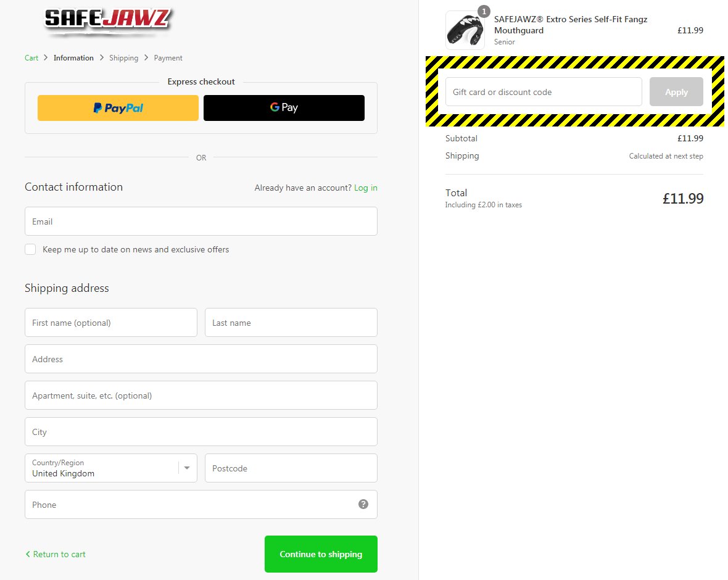The width and height of the screenshot is (728, 580).
Task: Select the Cart breadcrumb step
Action: 31,57
